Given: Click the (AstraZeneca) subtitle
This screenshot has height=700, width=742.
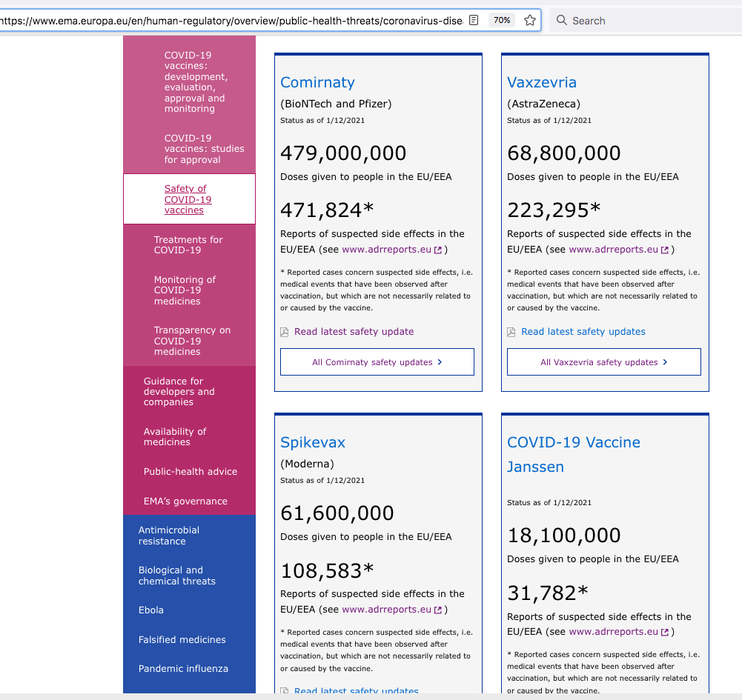Looking at the screenshot, I should point(544,104).
